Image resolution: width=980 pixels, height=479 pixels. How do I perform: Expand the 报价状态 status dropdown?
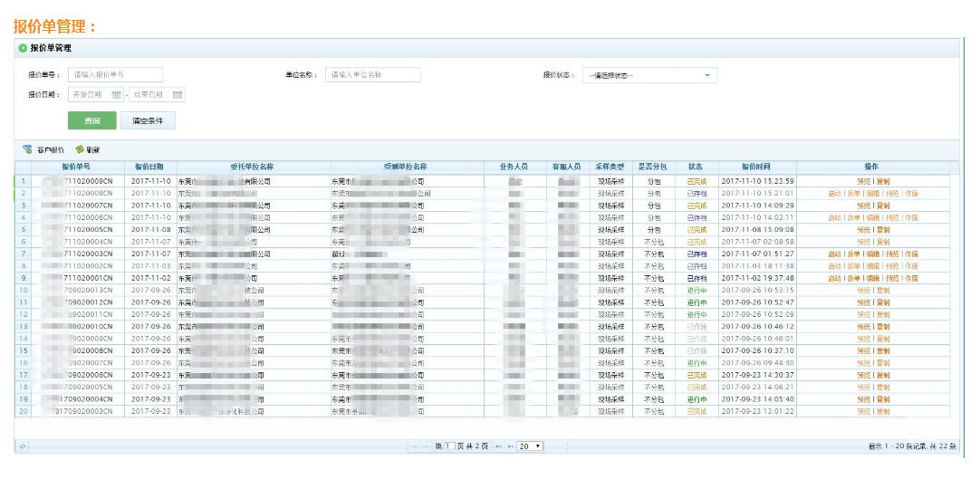coord(706,75)
